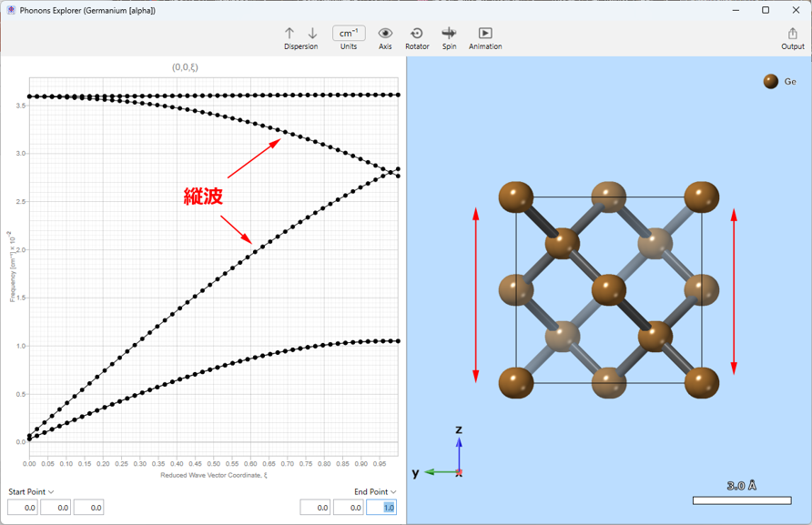Viewport: 812px width, 525px height.
Task: Click the Ge atom legend sphere
Action: [x=771, y=82]
